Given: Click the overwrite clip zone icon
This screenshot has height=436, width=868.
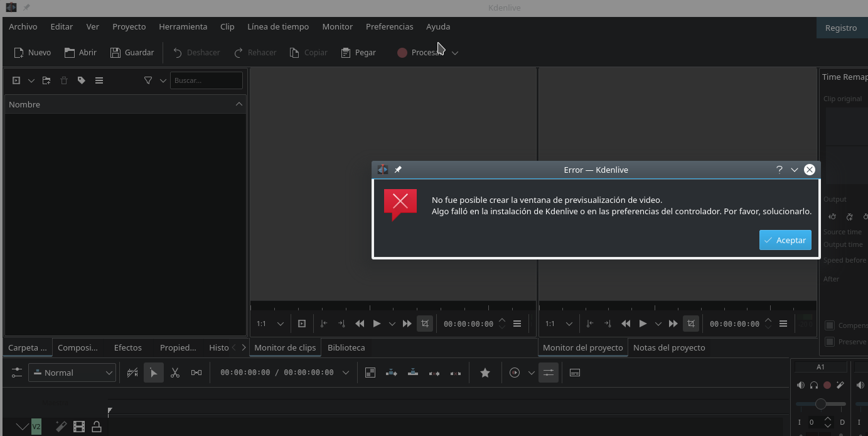Looking at the screenshot, I should click(413, 373).
